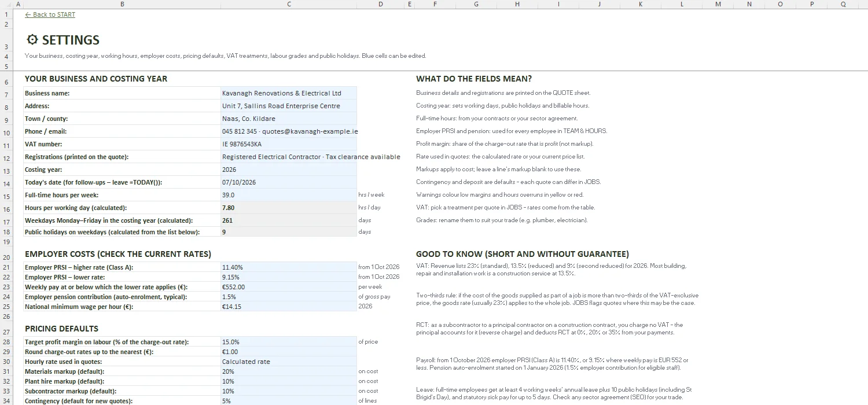Click the Two-thirds rule explanation text
This screenshot has height=405, width=868.
coord(556,299)
